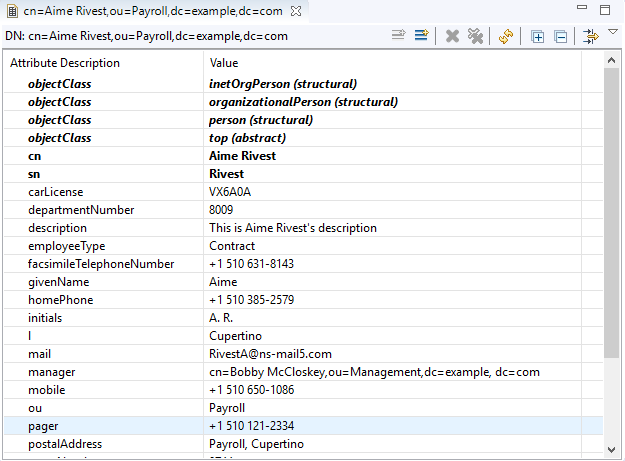Maximize the editor panel
Viewport: 625px width, 461px height.
pyautogui.click(x=605, y=10)
